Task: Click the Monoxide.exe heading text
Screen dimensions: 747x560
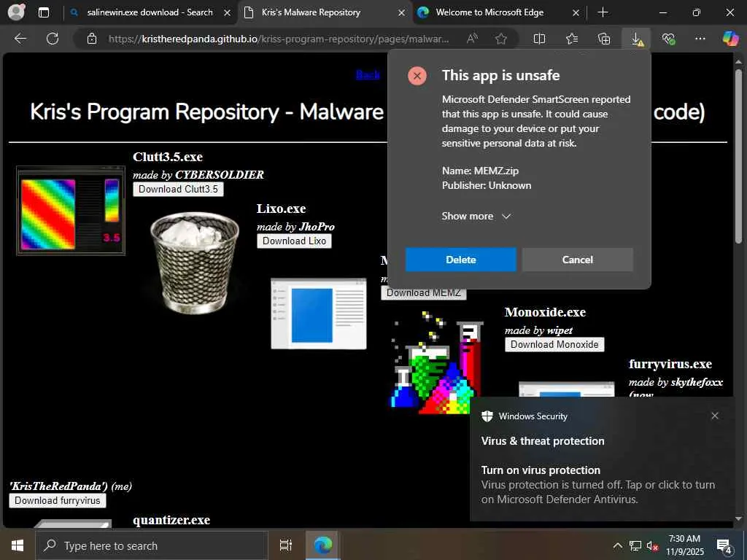Action: [x=545, y=312]
